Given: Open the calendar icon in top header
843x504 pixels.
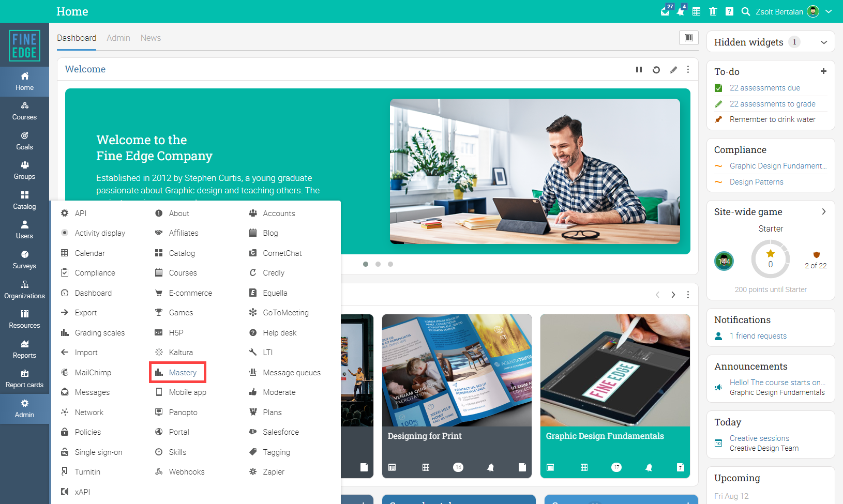Looking at the screenshot, I should point(697,11).
